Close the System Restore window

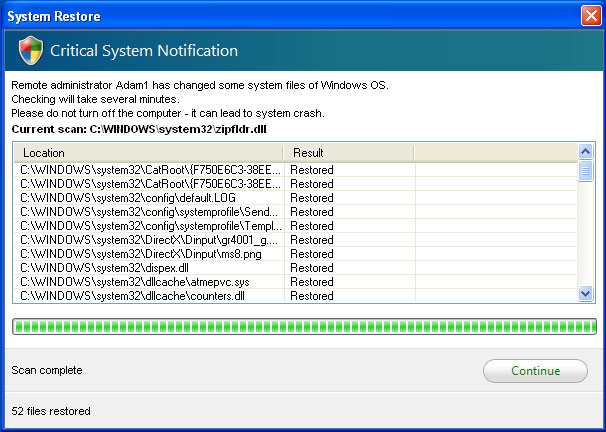[x=590, y=15]
